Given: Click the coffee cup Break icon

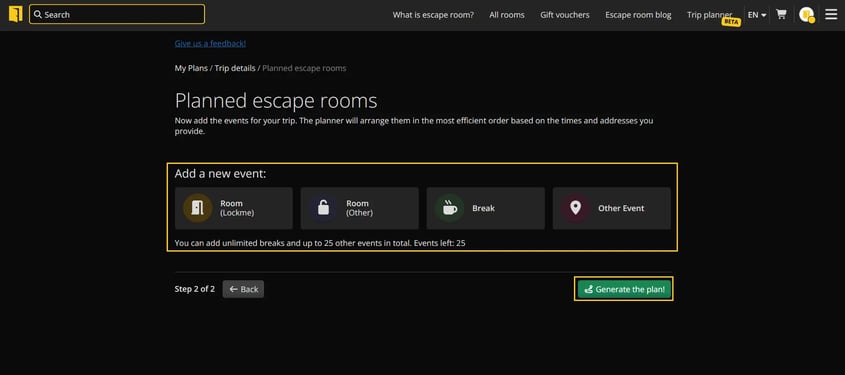Looking at the screenshot, I should (x=449, y=208).
